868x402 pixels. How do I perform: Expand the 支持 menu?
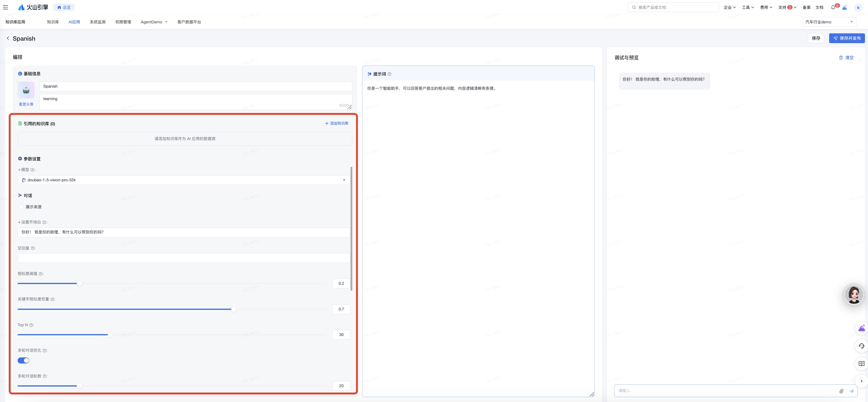[787, 7]
